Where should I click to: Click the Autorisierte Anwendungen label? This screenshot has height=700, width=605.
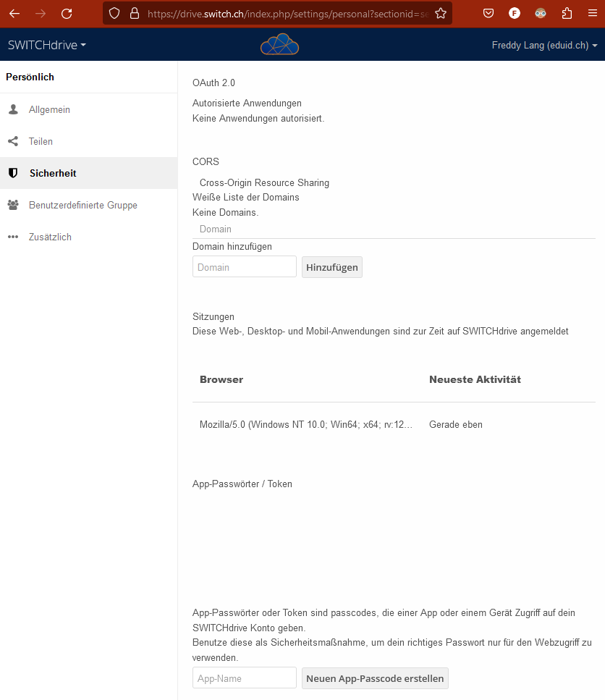pos(247,103)
